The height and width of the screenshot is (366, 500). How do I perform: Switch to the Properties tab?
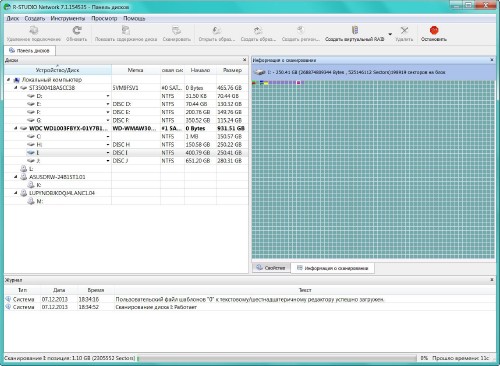click(x=271, y=268)
